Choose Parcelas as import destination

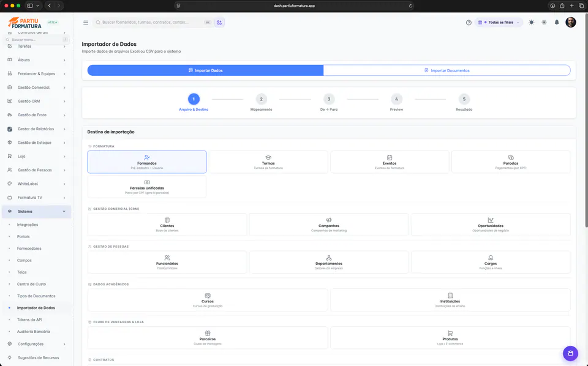click(x=511, y=162)
